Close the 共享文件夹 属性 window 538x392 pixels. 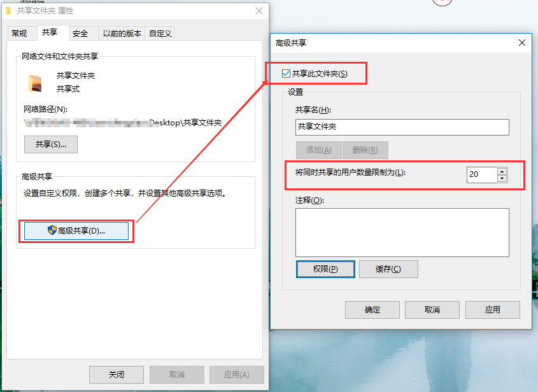click(259, 11)
